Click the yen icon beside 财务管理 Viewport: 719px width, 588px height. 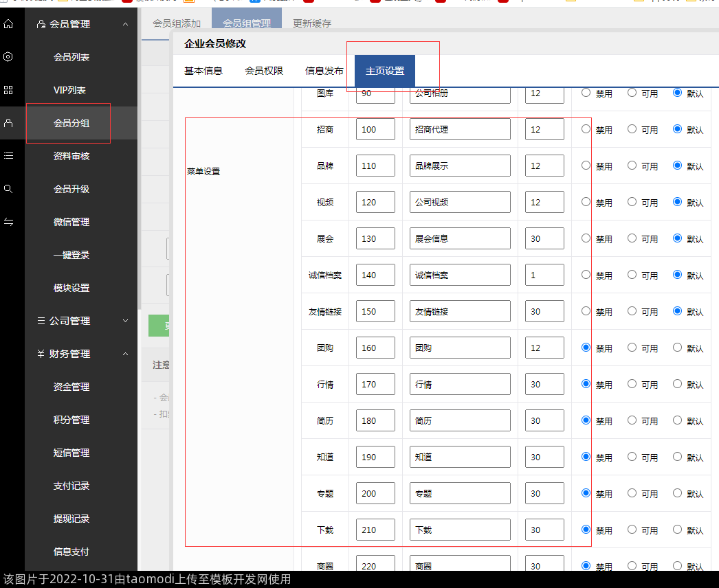coord(41,354)
